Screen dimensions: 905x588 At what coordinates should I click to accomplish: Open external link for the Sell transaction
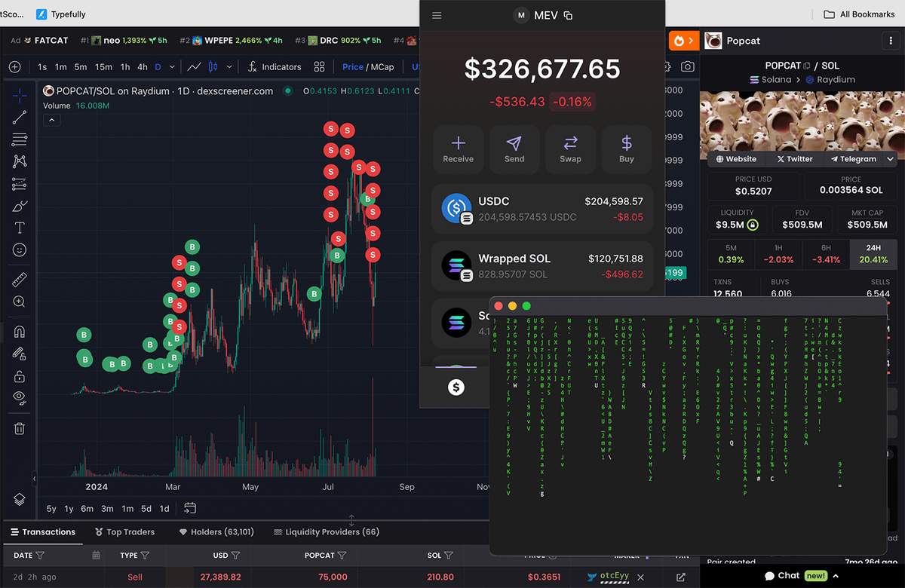681,577
